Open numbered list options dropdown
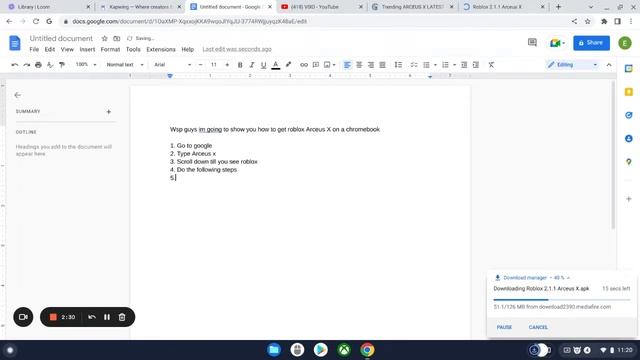This screenshot has height=360, width=640. coord(454,65)
